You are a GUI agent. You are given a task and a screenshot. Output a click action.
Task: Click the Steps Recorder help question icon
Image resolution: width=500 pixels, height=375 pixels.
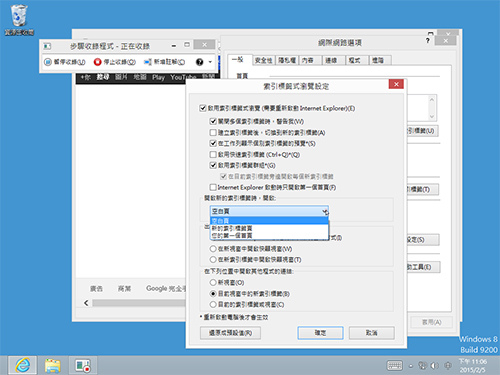[199, 62]
